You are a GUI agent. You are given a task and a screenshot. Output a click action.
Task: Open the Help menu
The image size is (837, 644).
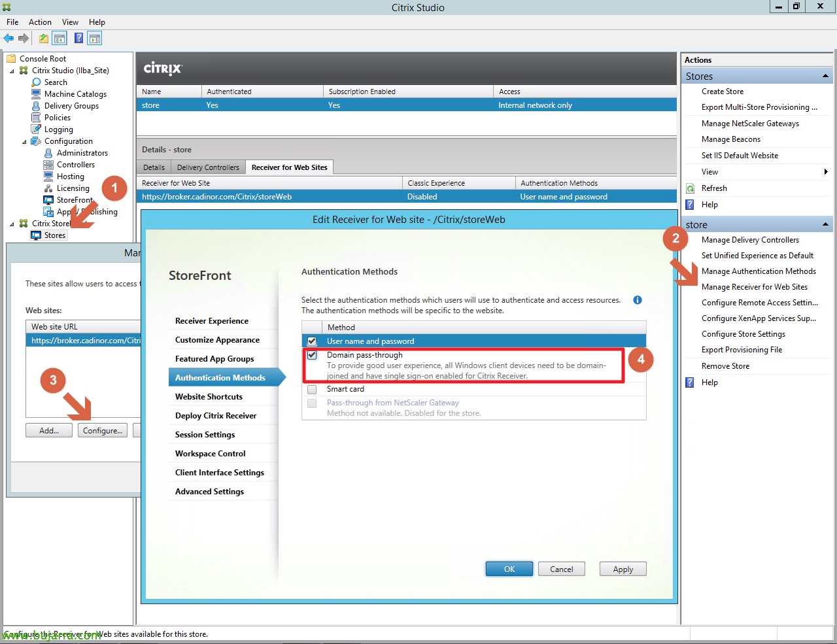[x=97, y=22]
